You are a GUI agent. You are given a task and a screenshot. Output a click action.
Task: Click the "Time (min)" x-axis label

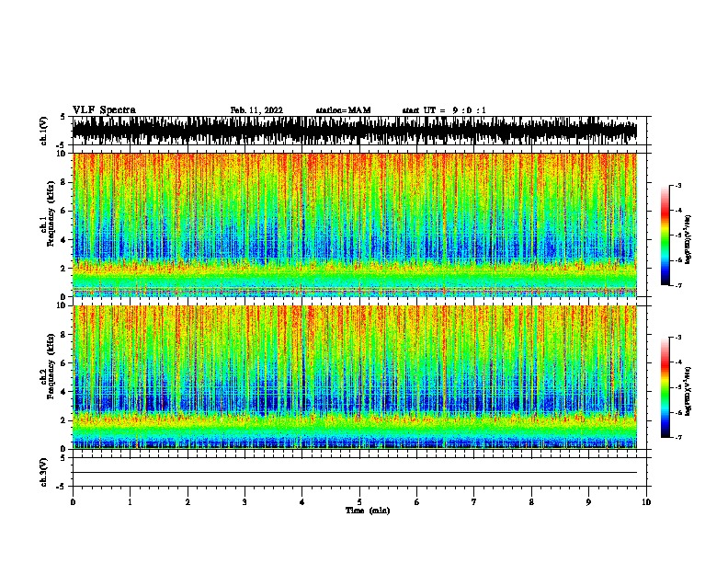[x=368, y=511]
